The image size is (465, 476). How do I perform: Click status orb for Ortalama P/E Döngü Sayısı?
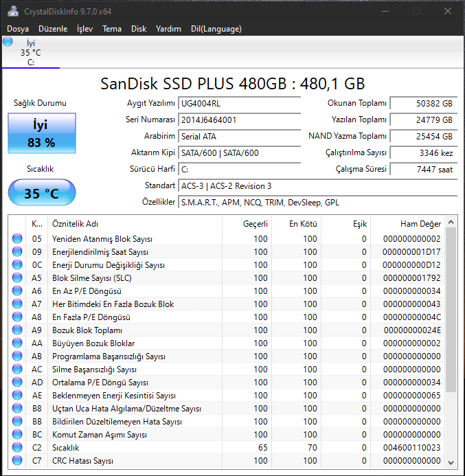click(17, 382)
